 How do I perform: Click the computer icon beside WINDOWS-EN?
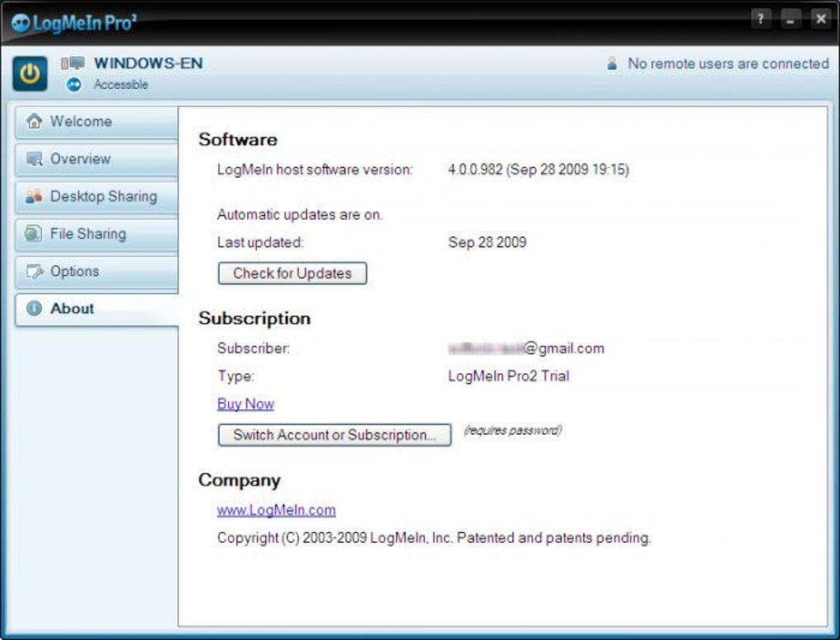(72, 63)
